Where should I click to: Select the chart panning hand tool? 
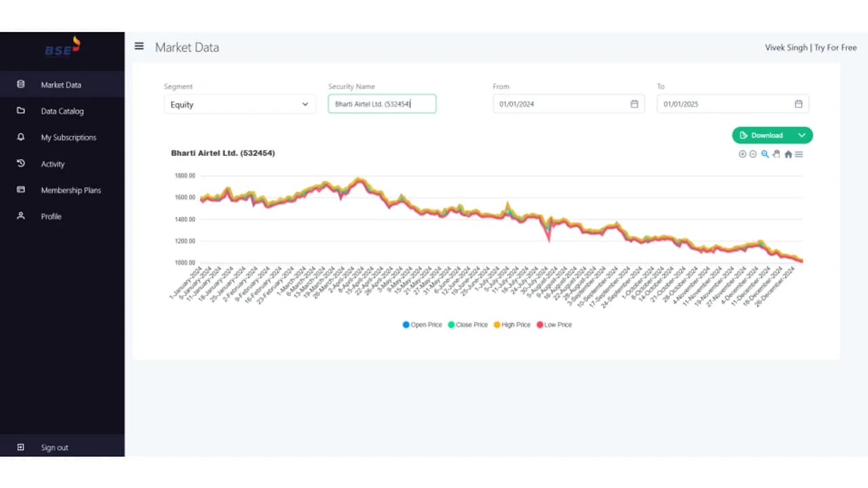click(776, 154)
